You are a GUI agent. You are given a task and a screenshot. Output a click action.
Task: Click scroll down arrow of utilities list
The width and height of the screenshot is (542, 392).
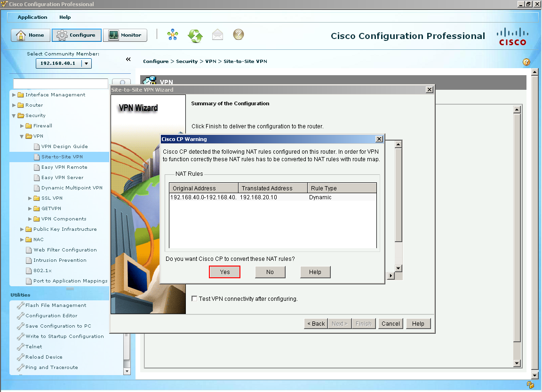pyautogui.click(x=127, y=371)
